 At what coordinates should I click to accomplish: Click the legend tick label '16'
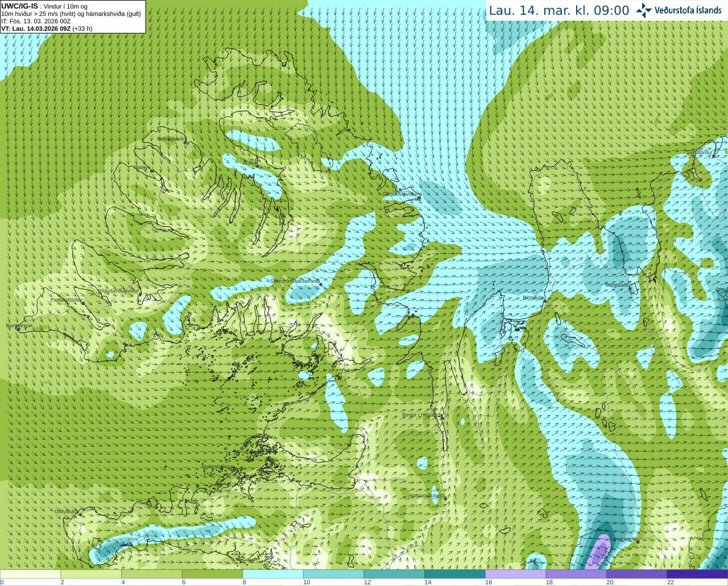click(488, 582)
